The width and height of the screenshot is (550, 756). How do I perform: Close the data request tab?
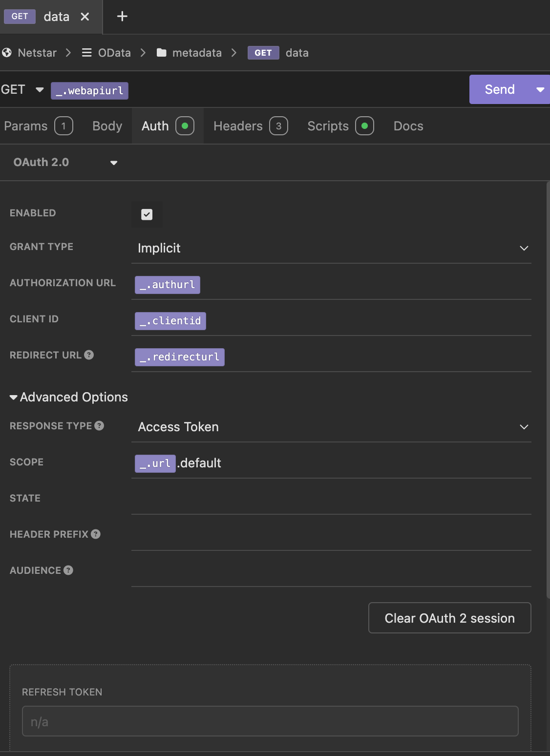coord(85,17)
